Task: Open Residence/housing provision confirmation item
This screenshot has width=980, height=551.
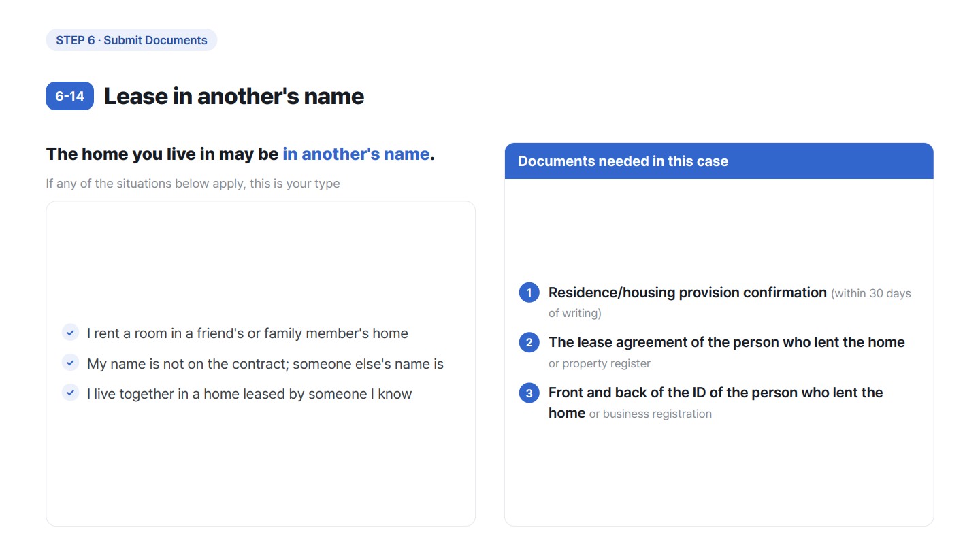Action: (x=687, y=293)
